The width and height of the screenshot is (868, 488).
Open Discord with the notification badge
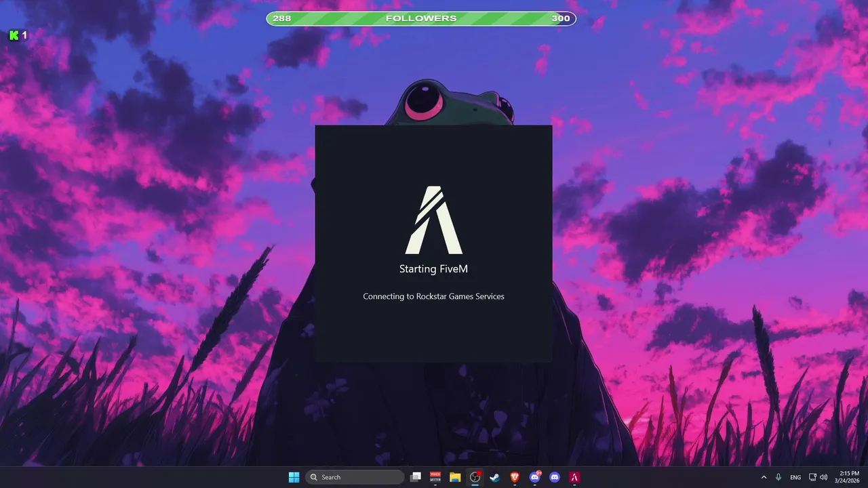point(535,477)
